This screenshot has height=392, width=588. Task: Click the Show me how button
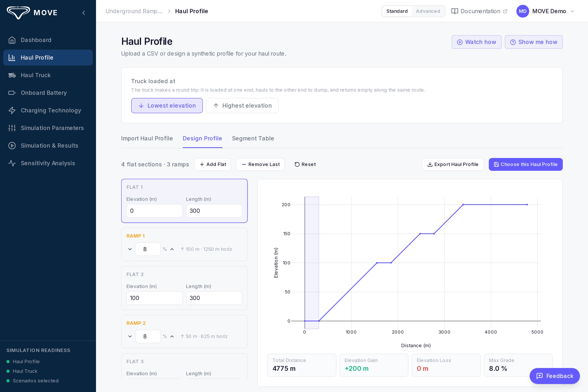(534, 42)
